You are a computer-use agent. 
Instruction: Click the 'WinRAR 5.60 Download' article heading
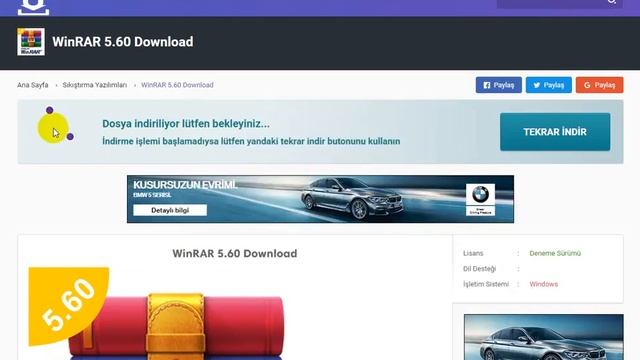(235, 253)
